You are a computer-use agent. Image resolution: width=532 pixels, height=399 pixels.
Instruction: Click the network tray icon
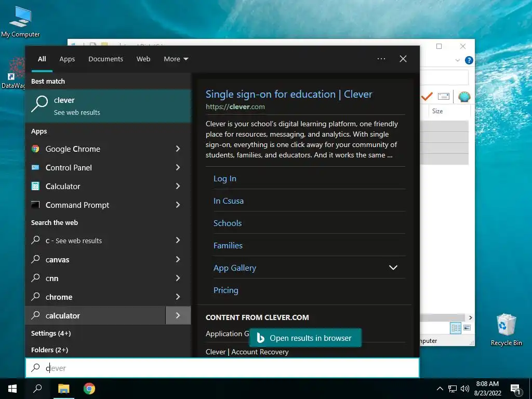tap(453, 389)
